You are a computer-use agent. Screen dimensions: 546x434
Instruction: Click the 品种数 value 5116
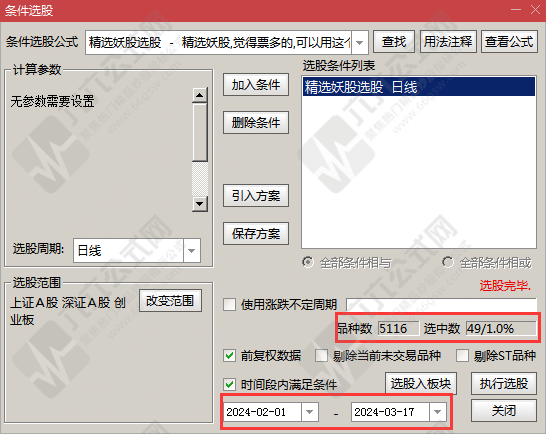[x=398, y=328]
